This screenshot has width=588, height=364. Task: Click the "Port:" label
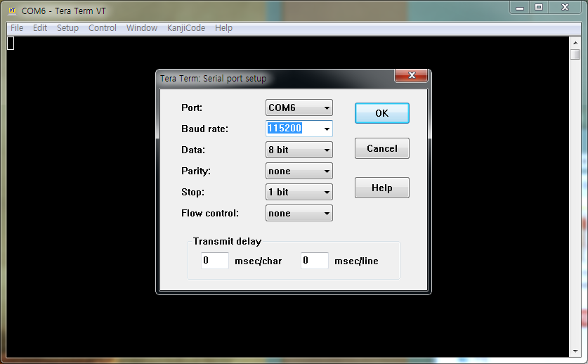(x=192, y=108)
